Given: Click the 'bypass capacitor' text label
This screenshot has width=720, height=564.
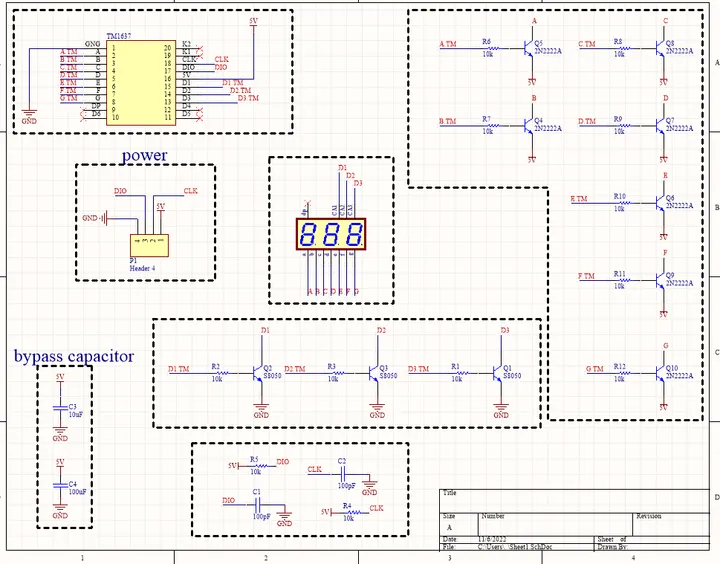Looking at the screenshot, I should tap(74, 356).
